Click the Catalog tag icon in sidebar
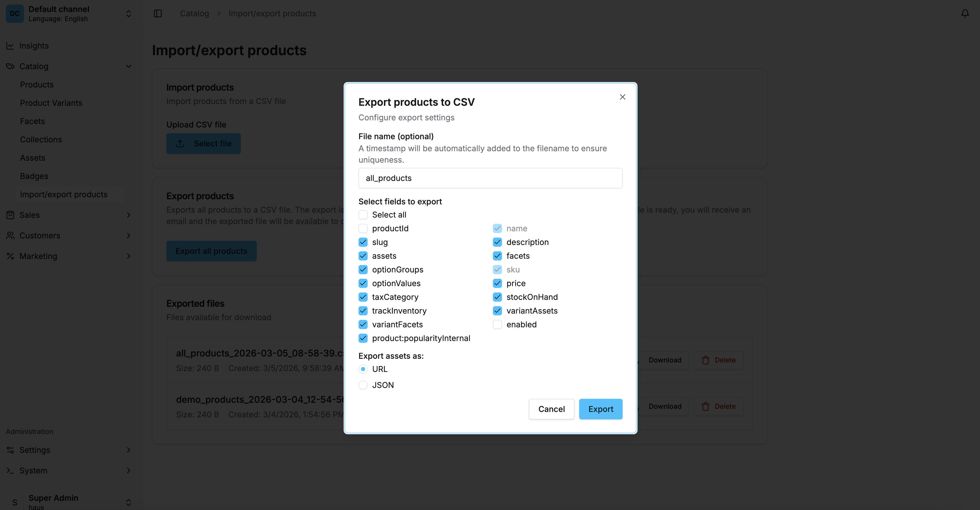Viewport: 980px width, 510px height. pos(10,66)
